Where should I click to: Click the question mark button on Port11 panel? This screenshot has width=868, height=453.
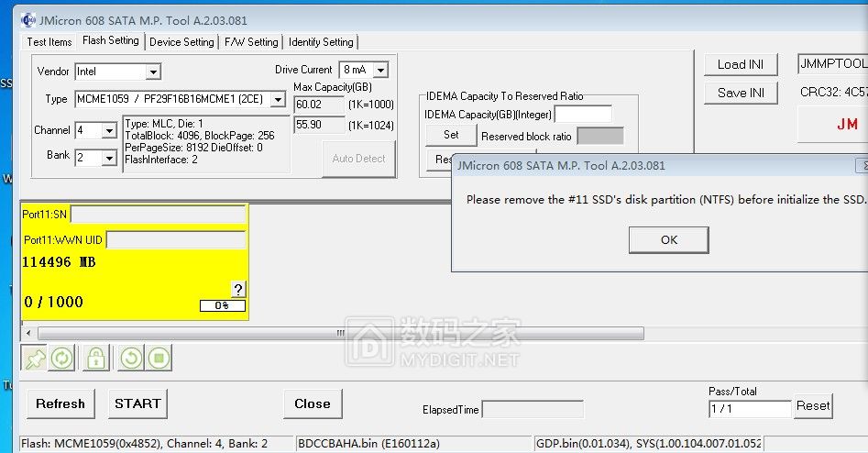[x=238, y=289]
